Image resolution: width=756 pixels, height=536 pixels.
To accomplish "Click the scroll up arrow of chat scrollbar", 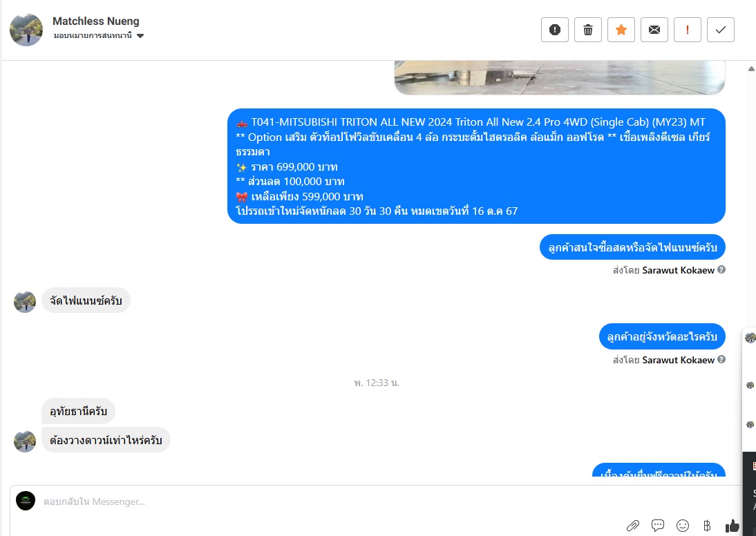I will pos(751,68).
